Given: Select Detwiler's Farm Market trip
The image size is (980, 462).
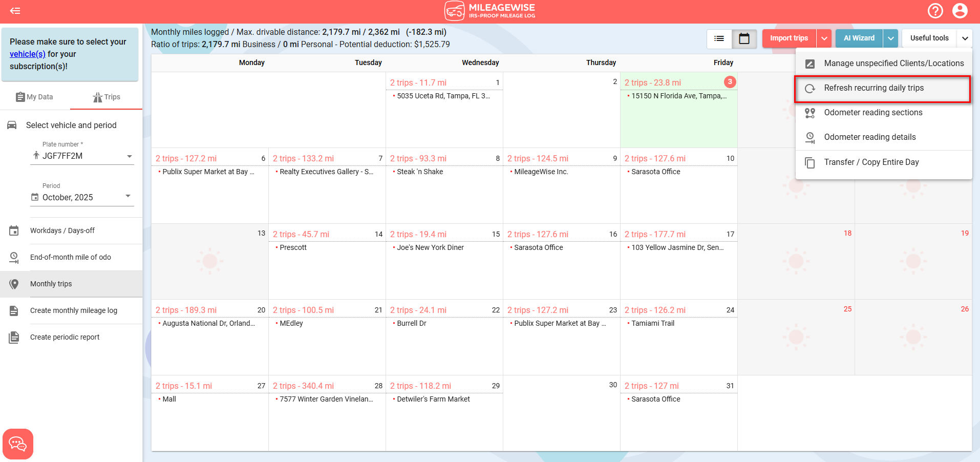Looking at the screenshot, I should click(x=433, y=399).
